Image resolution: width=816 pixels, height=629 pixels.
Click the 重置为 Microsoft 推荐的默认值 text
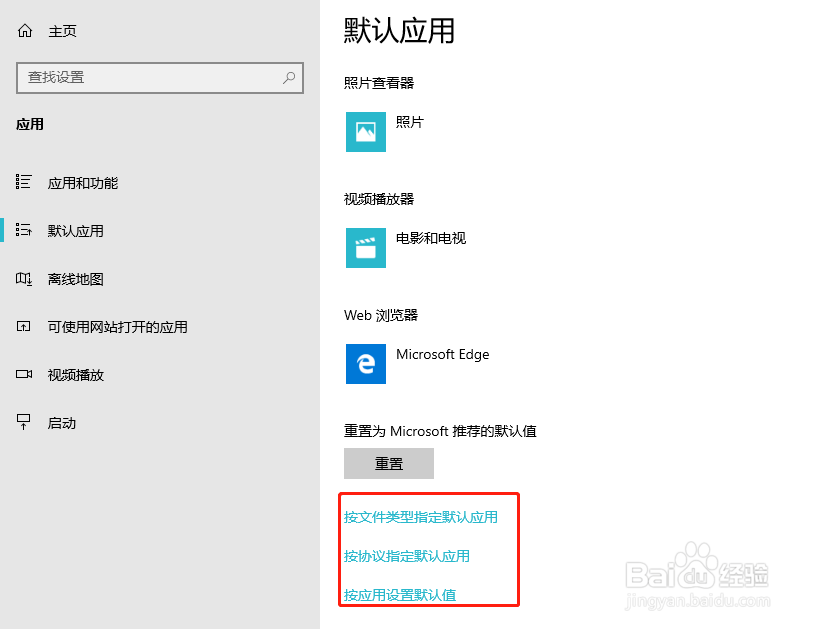click(x=440, y=431)
